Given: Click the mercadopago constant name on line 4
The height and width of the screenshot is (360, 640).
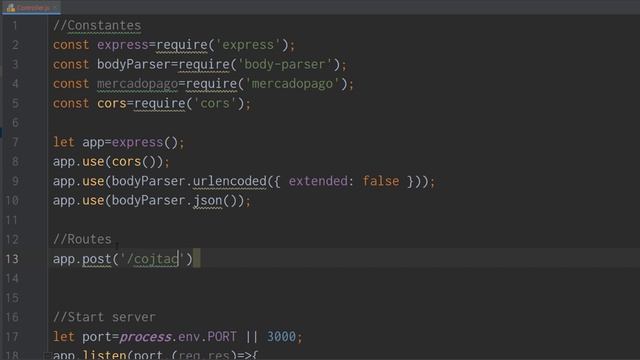Looking at the screenshot, I should coord(137,84).
